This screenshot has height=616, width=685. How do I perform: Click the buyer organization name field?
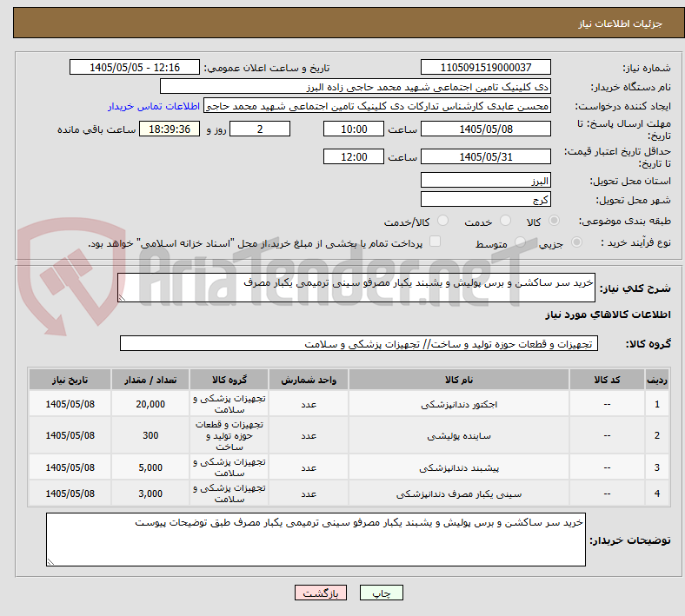356,86
